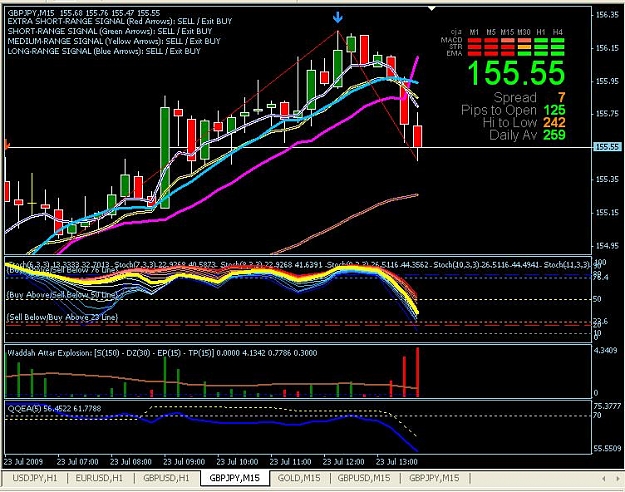Open the EURUSD,H1 chart tab

[100, 478]
